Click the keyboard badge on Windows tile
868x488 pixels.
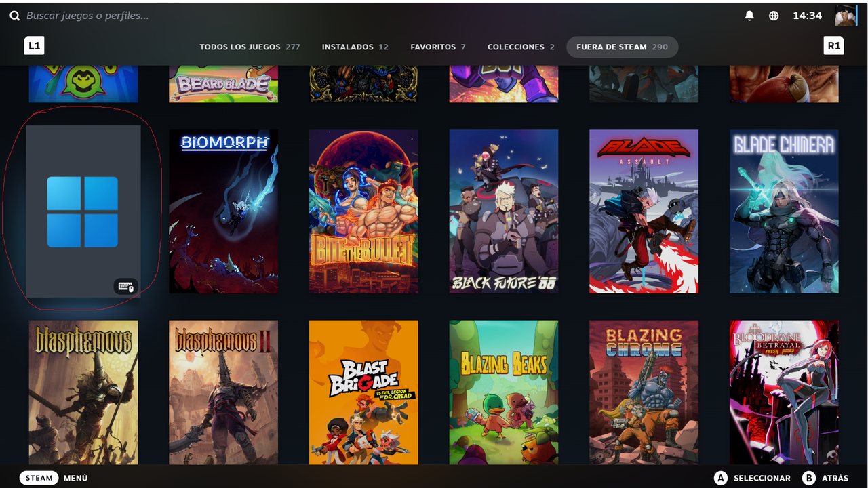point(125,287)
